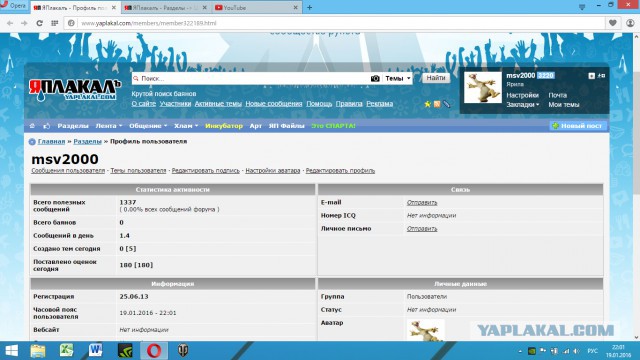The image size is (640, 360).
Task: Click the user avatar in the header panel
Action: [483, 87]
